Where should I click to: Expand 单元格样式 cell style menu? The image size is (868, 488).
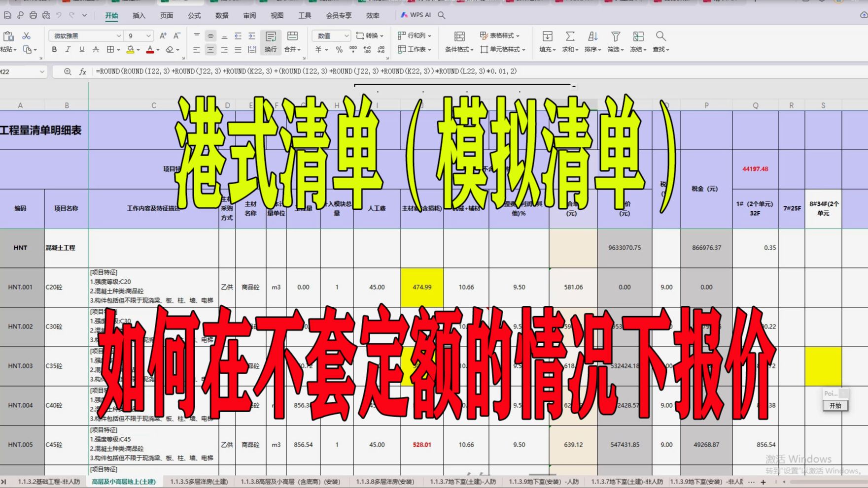(503, 49)
